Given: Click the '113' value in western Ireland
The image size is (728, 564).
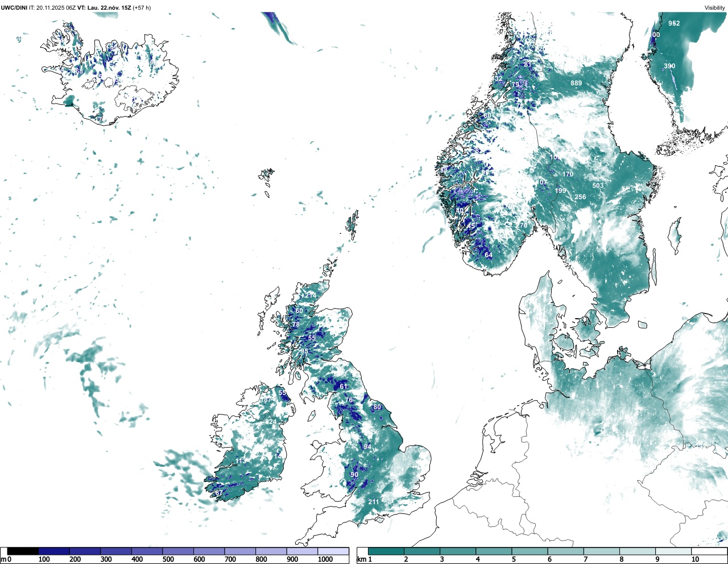Looking at the screenshot, I should coord(241,461).
